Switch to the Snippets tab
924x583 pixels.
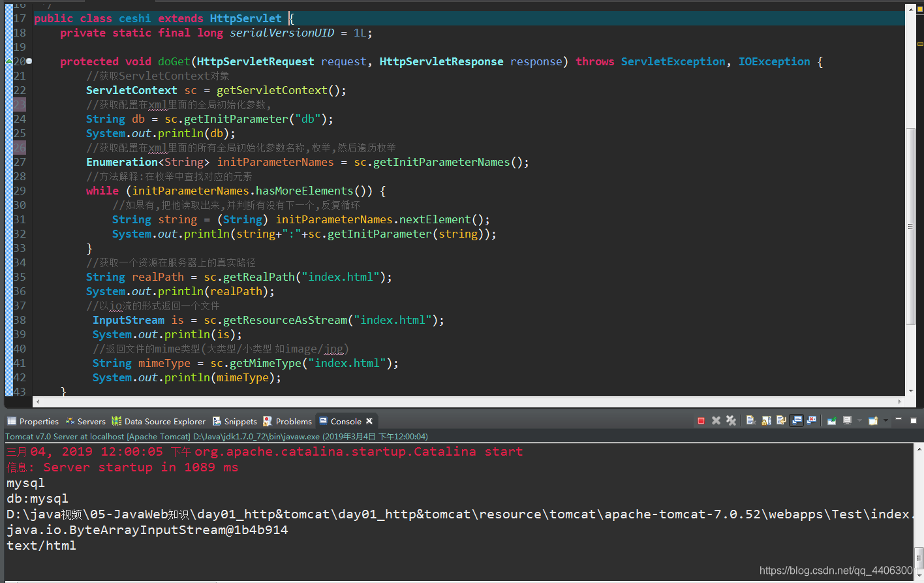[234, 421]
